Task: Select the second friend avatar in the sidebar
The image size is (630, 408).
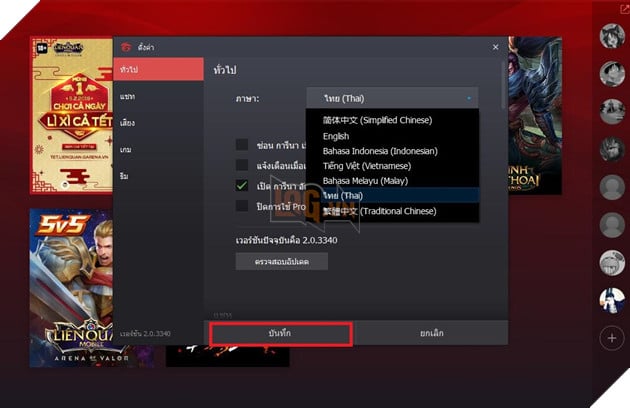Action: pyautogui.click(x=611, y=74)
